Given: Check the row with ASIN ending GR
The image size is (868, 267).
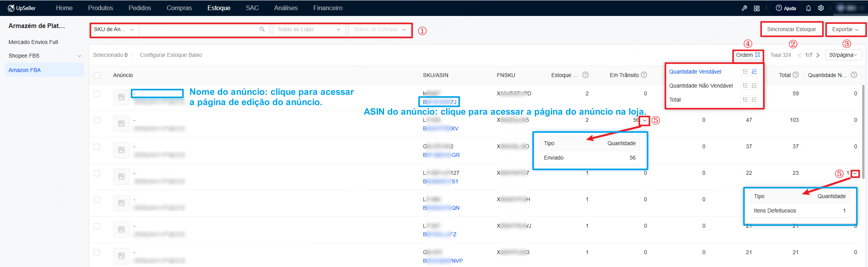Looking at the screenshot, I should click(97, 147).
